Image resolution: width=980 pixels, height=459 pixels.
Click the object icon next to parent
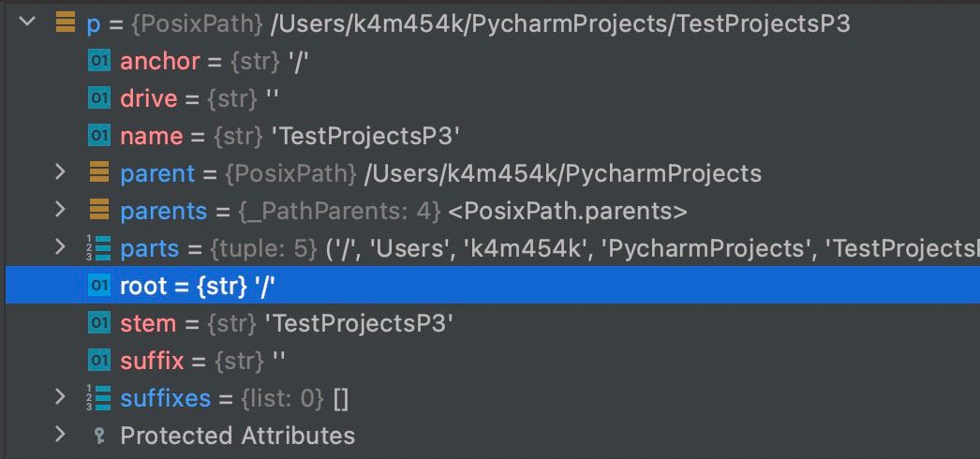coord(98,173)
